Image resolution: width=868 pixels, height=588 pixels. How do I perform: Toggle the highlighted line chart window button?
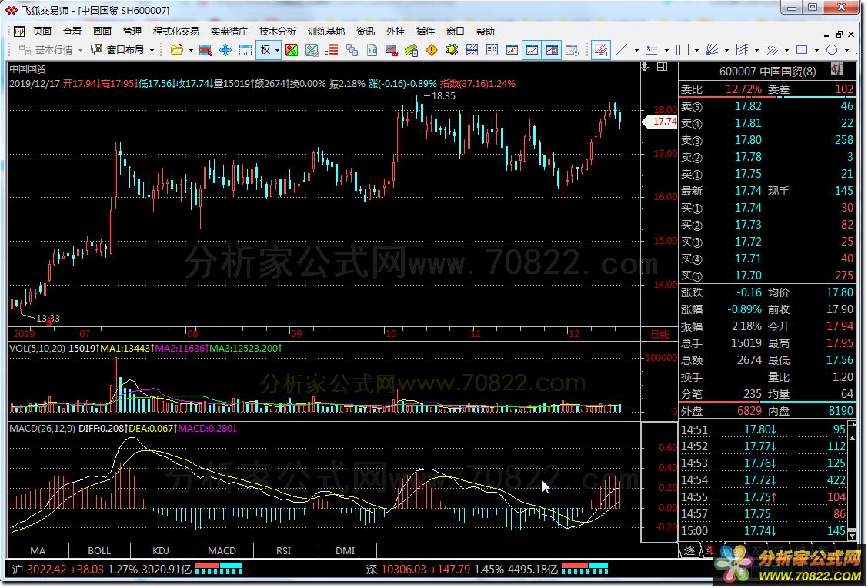tap(532, 50)
